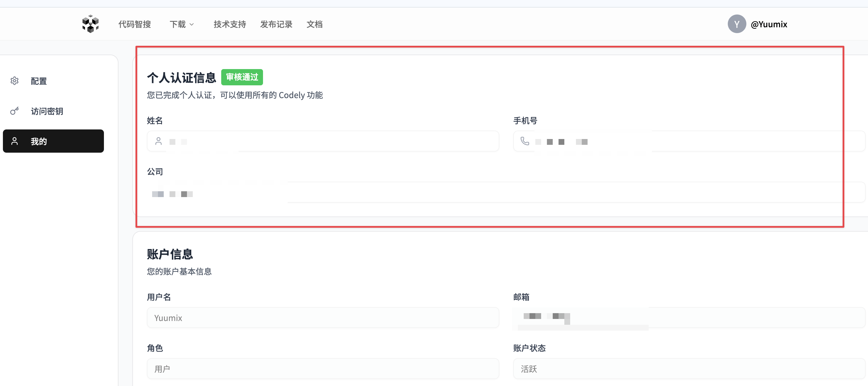This screenshot has height=386, width=868.
Task: Click the 技术支持 link
Action: point(229,24)
